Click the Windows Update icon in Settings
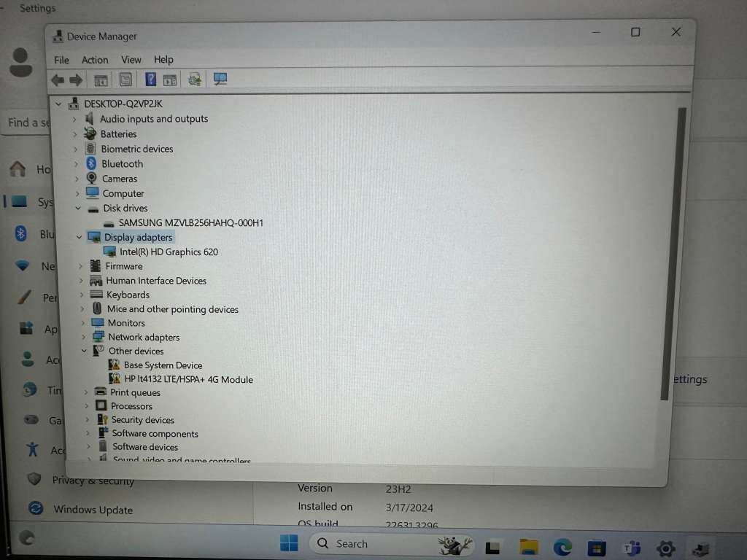Image resolution: width=747 pixels, height=560 pixels. coord(35,510)
